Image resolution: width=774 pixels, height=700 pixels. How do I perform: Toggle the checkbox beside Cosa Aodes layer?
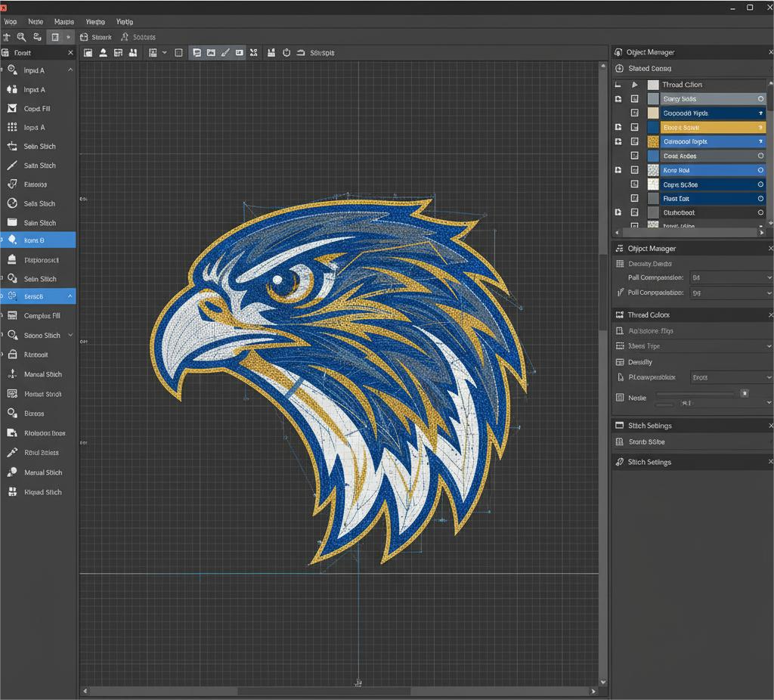(x=634, y=156)
